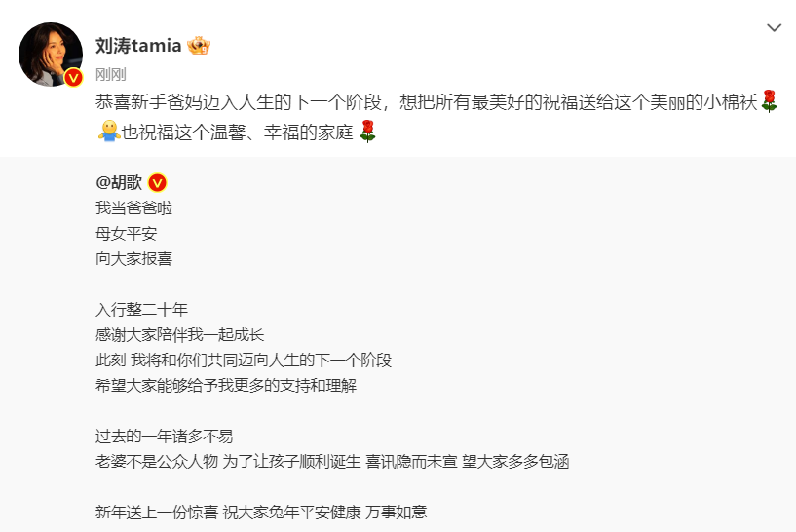The height and width of the screenshot is (532, 796).
Task: Open the post options chevron menu
Action: click(x=774, y=28)
